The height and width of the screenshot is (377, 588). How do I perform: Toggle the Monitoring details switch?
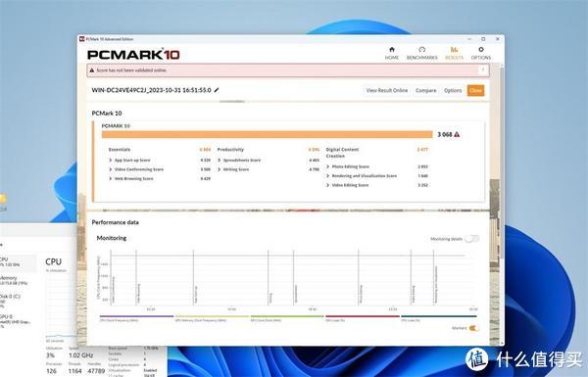[x=471, y=239]
